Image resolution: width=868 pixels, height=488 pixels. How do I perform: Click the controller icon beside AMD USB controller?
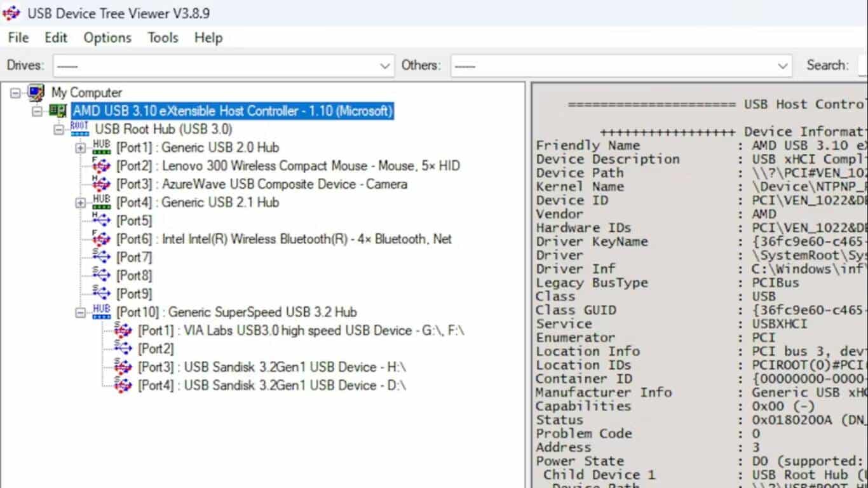57,111
